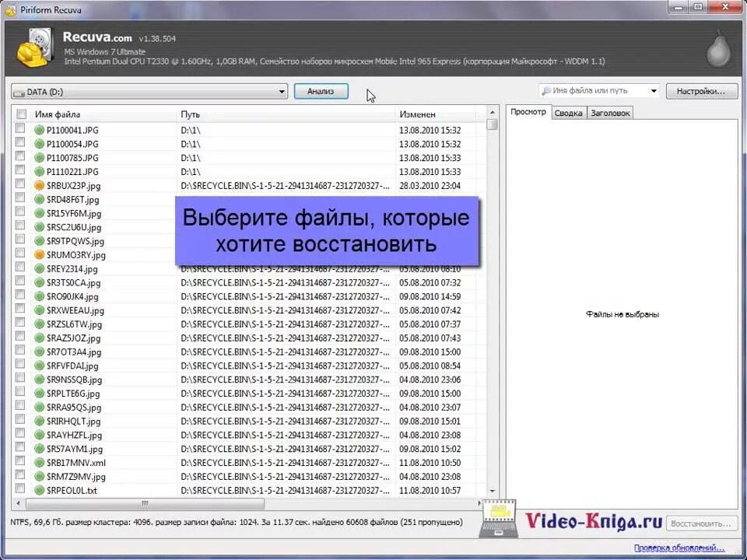
Task: Click path D:\1\ of P1100785.JPG
Action: click(x=191, y=158)
